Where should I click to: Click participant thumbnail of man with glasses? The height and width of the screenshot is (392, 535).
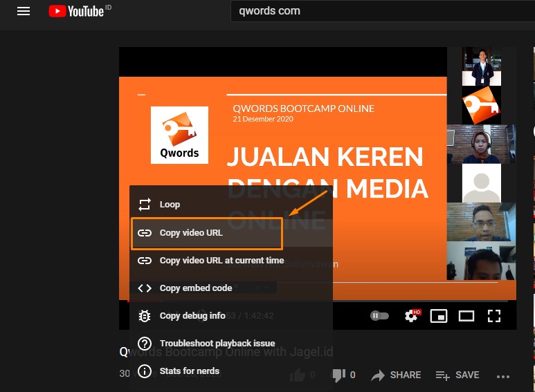tap(481, 222)
